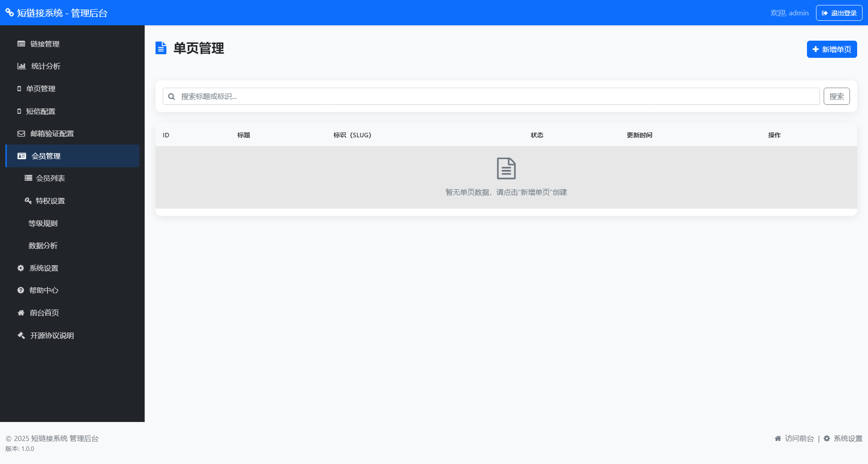Open 统计分析 menu item
Image resolution: width=868 pixels, height=464 pixels.
[72, 66]
